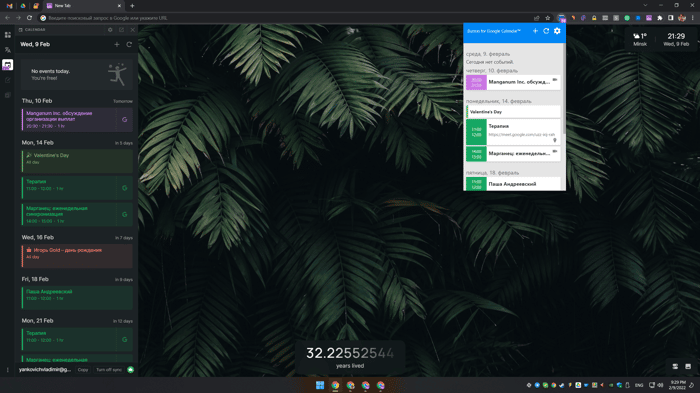Pop out the Calendar panel
The width and height of the screenshot is (700, 393).
click(x=121, y=30)
